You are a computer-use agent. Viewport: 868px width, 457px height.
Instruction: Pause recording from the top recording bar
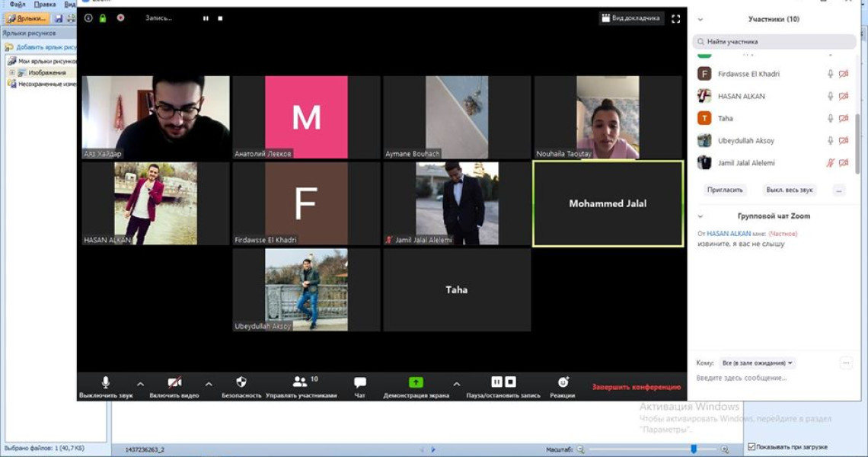(x=206, y=18)
